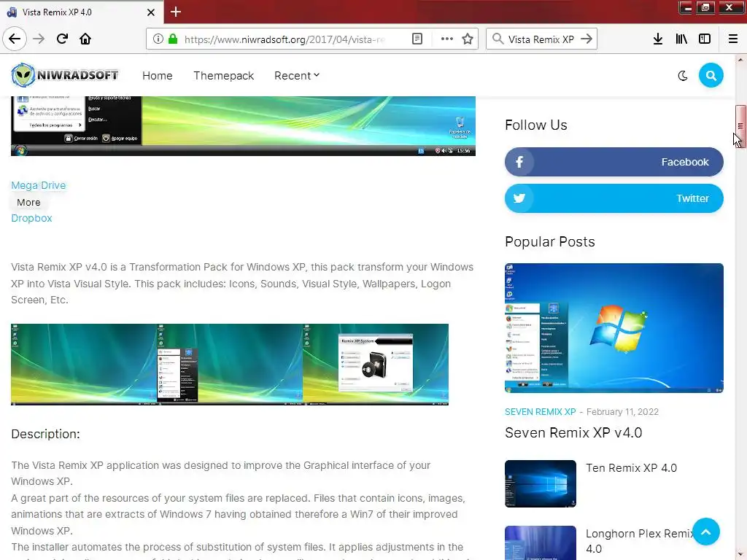Open the top Vista desktop screenshot image
This screenshot has height=560, width=747.
tap(243, 126)
